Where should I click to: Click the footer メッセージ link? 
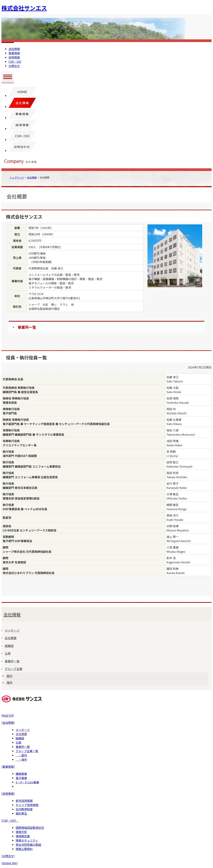23,730
